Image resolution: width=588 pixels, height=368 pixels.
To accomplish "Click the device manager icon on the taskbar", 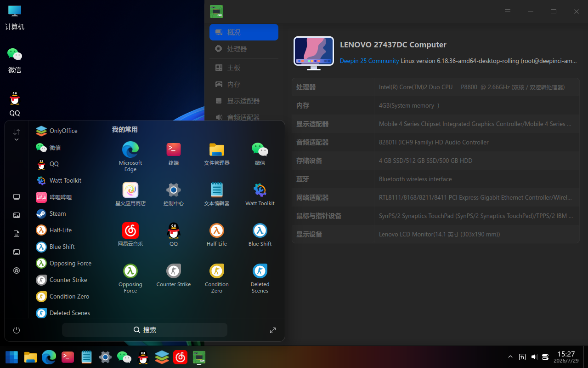I will (199, 357).
